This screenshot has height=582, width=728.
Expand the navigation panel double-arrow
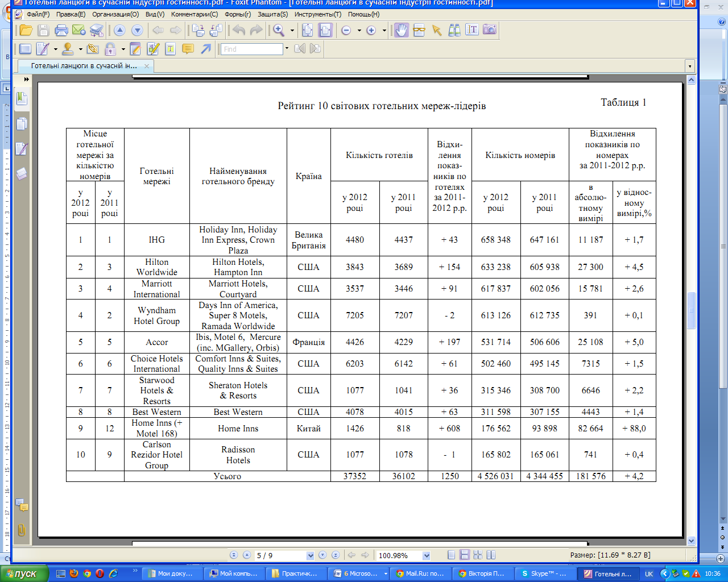coord(27,79)
